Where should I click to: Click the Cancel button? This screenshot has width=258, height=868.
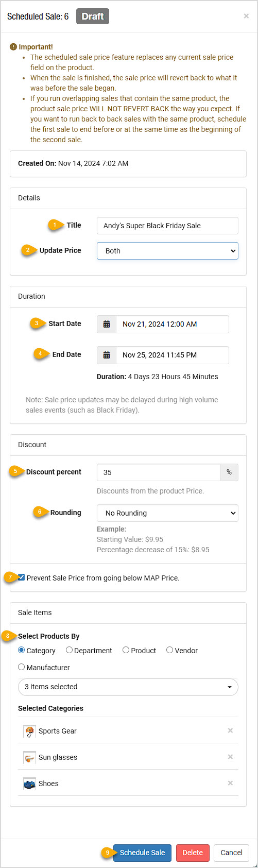(x=231, y=853)
